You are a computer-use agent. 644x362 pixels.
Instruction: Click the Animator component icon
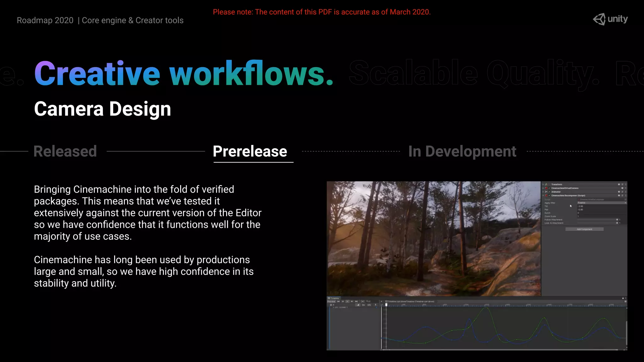[546, 192]
